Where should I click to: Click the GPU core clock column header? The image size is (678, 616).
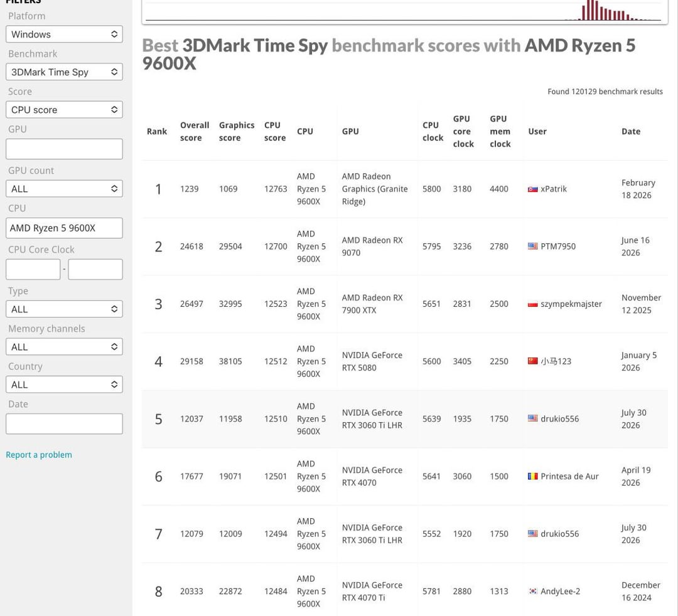pos(463,131)
